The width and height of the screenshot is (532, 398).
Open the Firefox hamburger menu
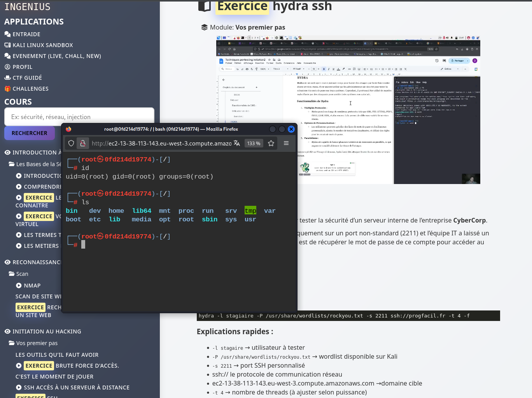point(286,143)
